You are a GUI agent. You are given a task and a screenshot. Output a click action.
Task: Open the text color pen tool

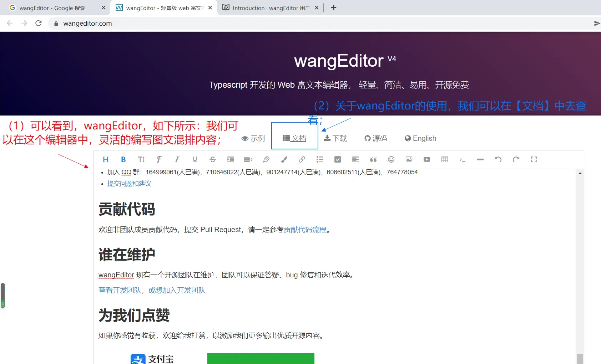[266, 159]
